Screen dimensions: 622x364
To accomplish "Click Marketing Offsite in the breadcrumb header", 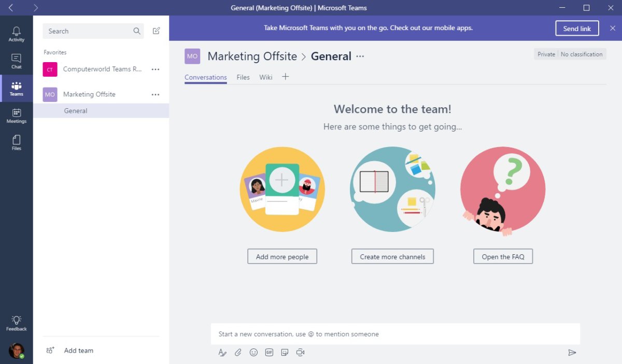I will point(252,56).
